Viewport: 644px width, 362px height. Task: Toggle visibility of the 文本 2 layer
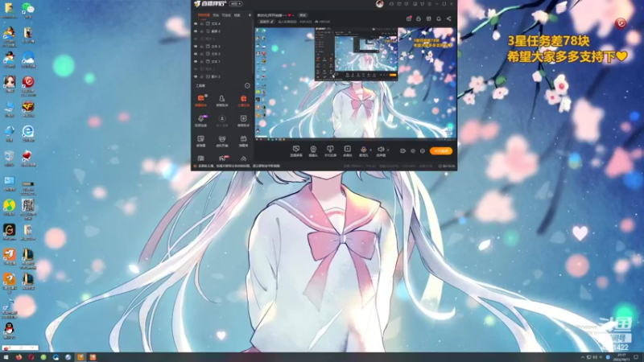196,54
